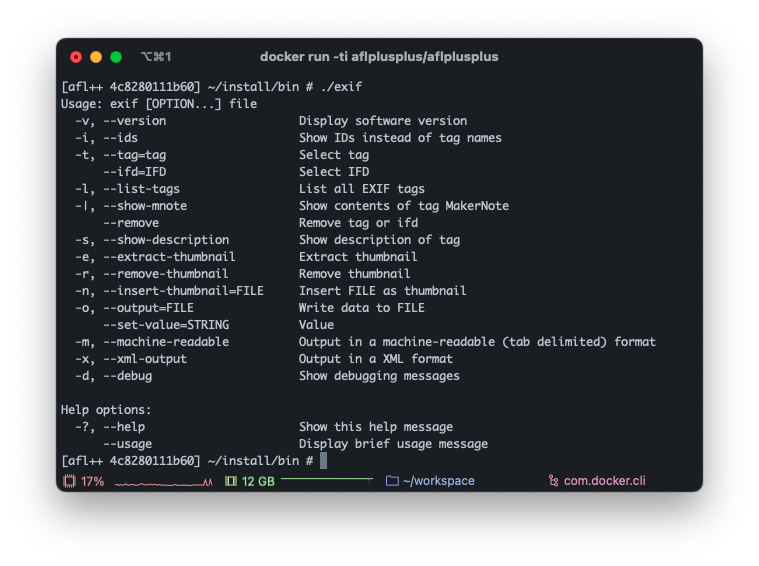The height and width of the screenshot is (566, 759).
Task: Click the com.docker.cli status bar item
Action: [x=604, y=481]
